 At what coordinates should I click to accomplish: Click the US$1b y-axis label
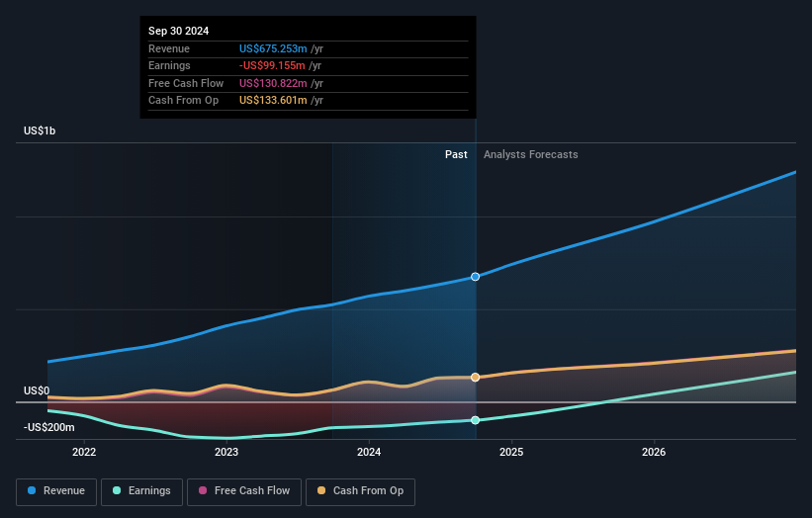coord(40,130)
